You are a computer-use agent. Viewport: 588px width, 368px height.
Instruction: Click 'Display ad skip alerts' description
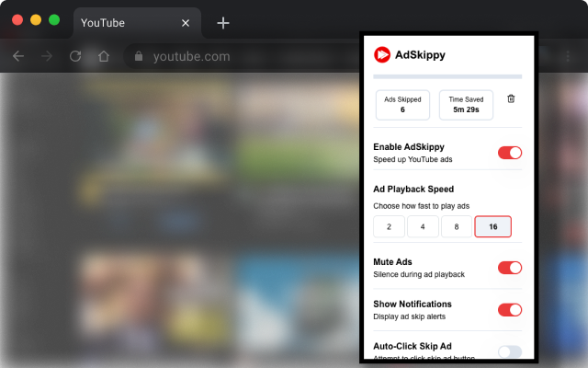(410, 316)
